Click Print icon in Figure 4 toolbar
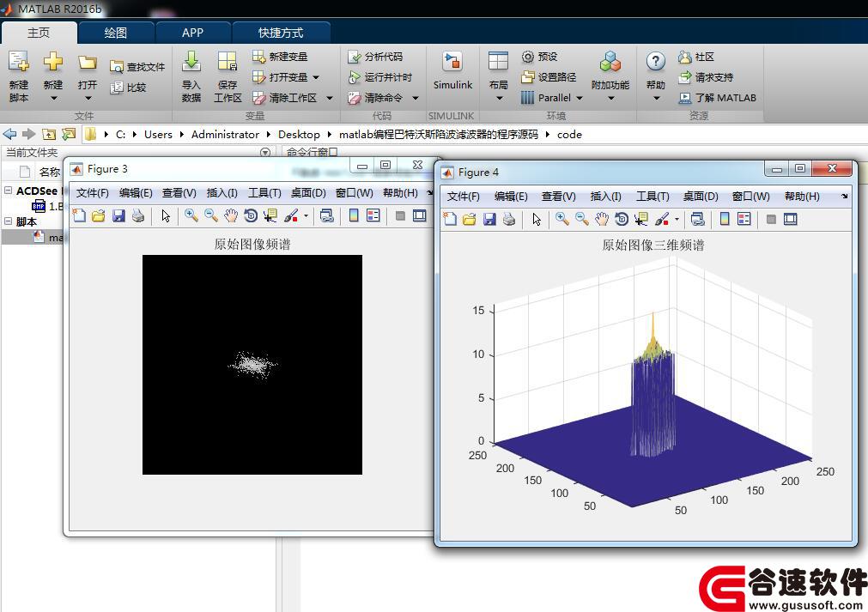 point(509,219)
